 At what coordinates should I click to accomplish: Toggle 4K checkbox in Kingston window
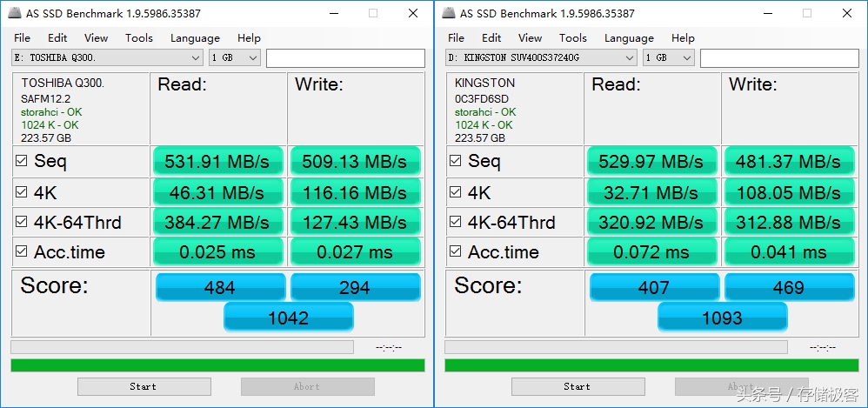(x=455, y=192)
